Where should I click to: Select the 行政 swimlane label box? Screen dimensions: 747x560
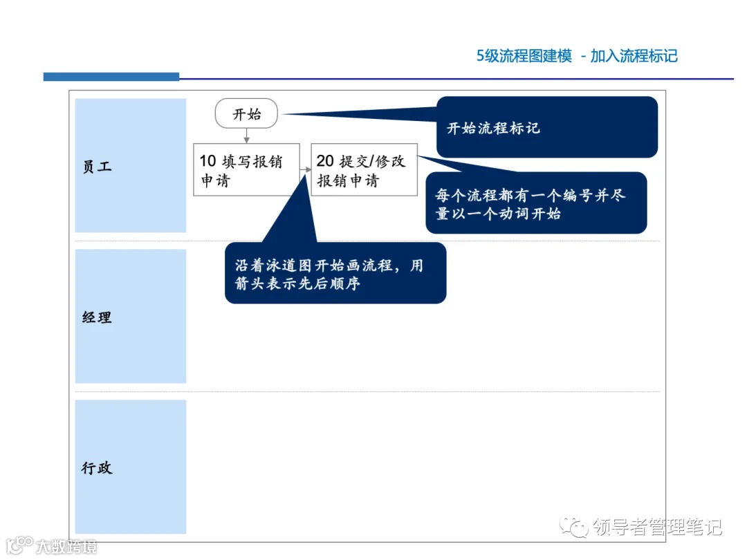coord(131,468)
